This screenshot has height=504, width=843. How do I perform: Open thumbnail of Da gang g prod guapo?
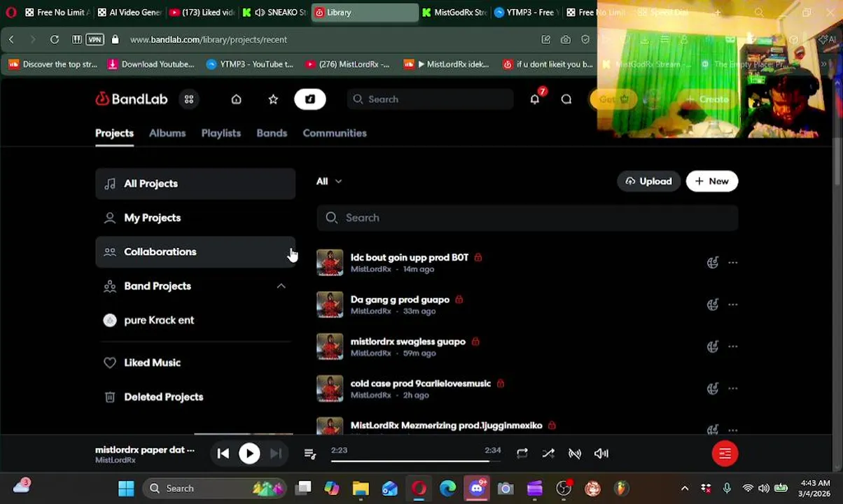click(x=330, y=304)
